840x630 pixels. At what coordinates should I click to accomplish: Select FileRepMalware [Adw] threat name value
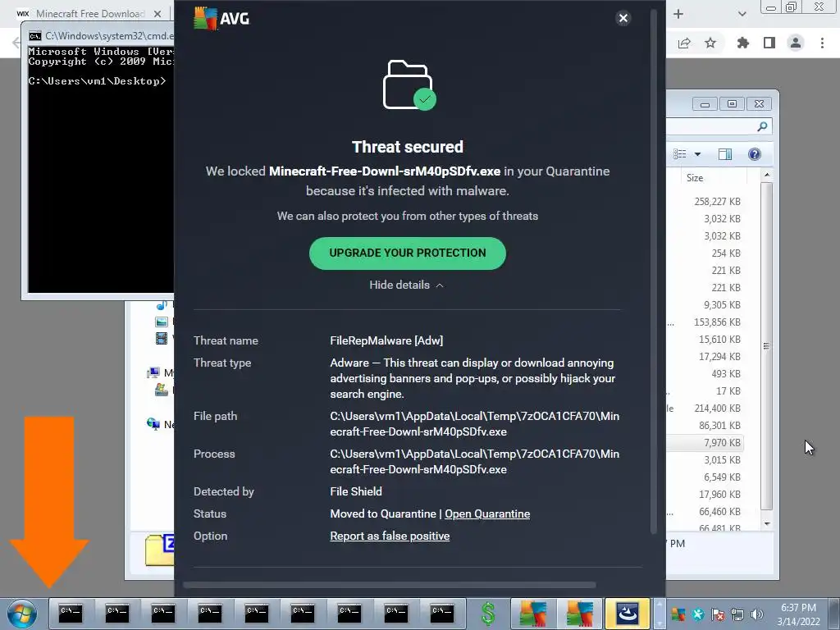pos(386,340)
